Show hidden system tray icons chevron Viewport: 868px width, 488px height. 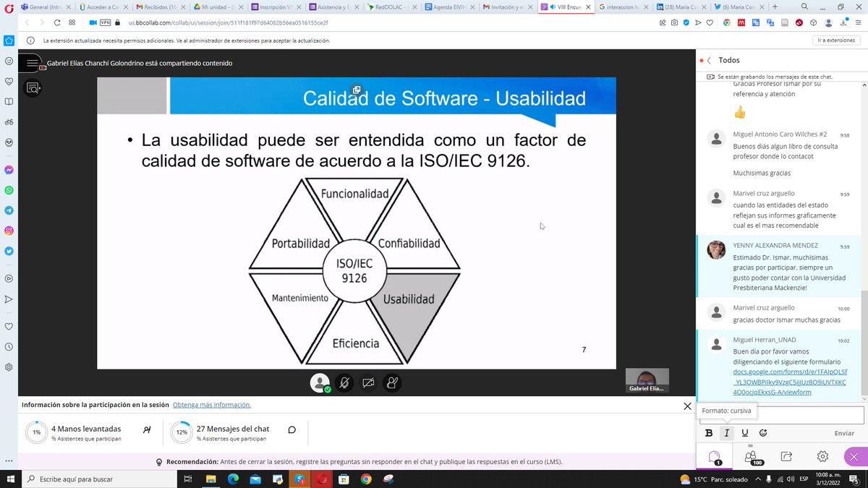(x=759, y=479)
